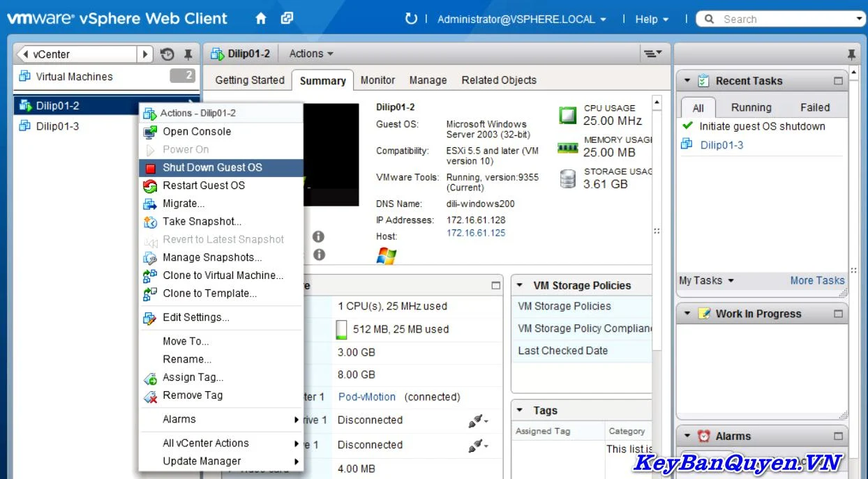Open host 172.16.61.125 link

(476, 233)
